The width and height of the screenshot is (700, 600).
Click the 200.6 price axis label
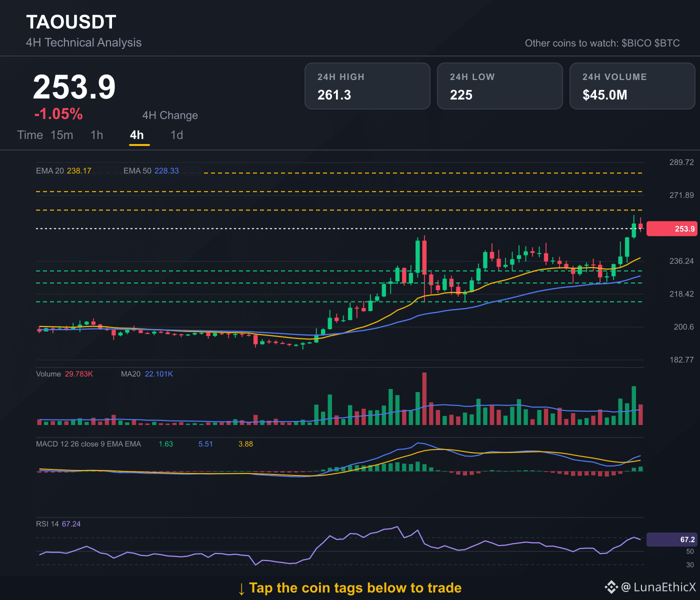coord(684,327)
